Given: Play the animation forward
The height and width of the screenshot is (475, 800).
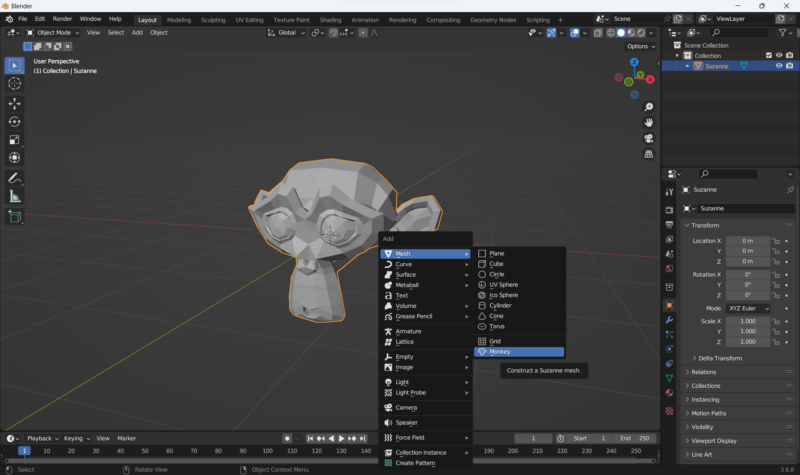Looking at the screenshot, I should coord(341,438).
